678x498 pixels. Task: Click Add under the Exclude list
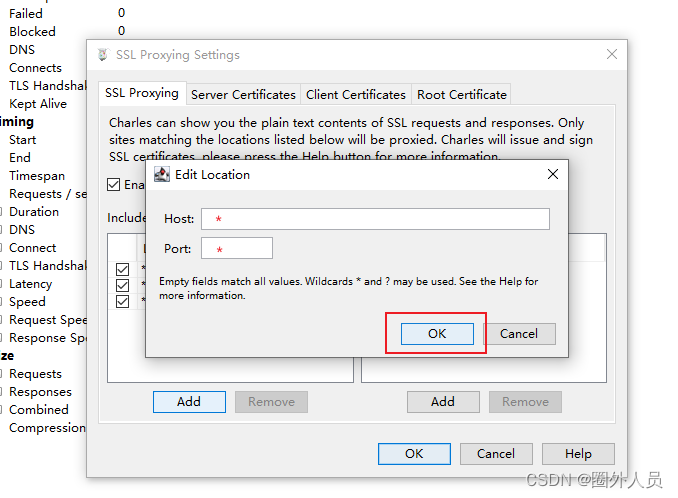pyautogui.click(x=443, y=402)
